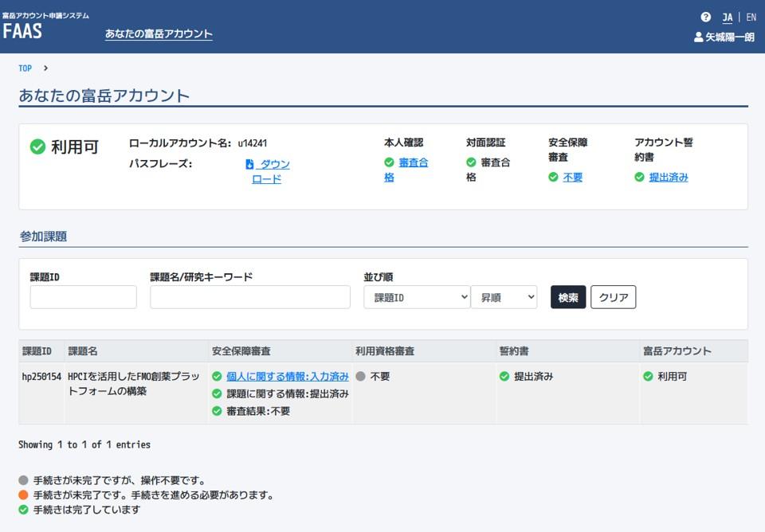
Task: Open the 昇順 sort order dropdown
Action: 504,297
